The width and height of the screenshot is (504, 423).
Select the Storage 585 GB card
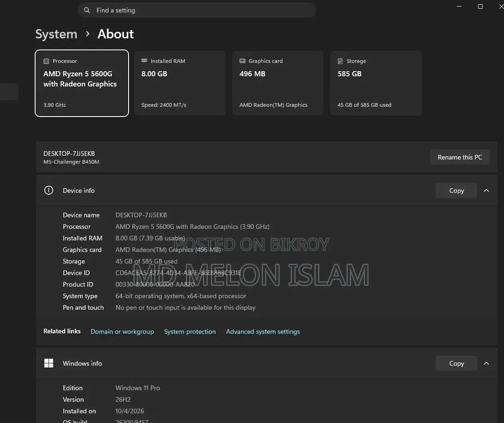[376, 83]
